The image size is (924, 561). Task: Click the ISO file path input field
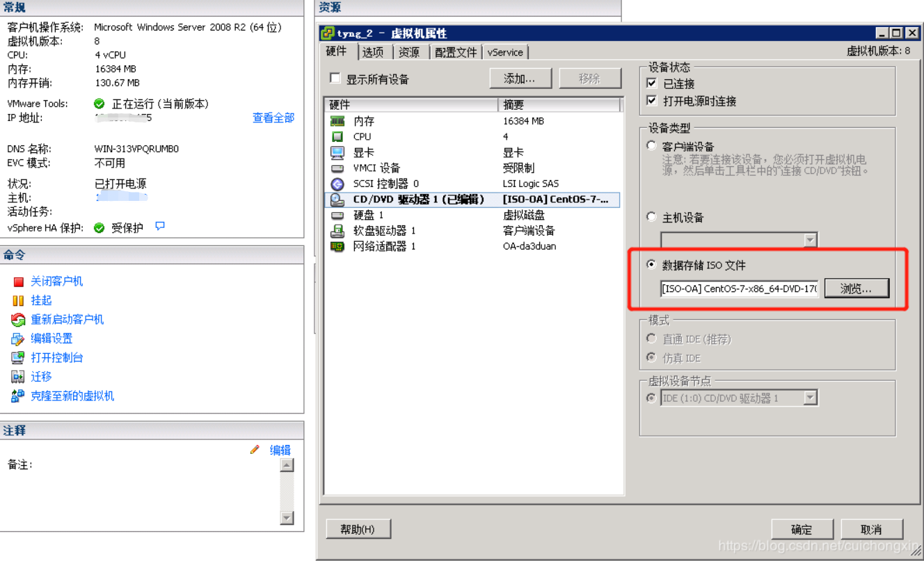[740, 288]
